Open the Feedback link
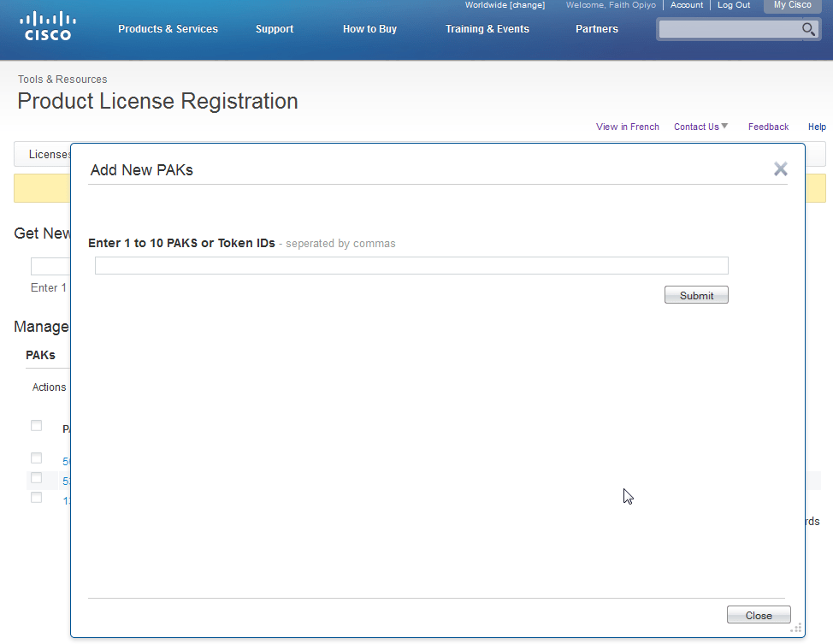Screen dimensions: 833x644 click(x=767, y=127)
